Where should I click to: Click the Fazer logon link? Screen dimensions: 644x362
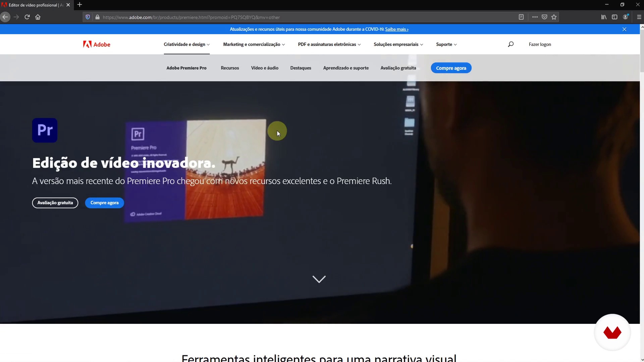pos(540,44)
